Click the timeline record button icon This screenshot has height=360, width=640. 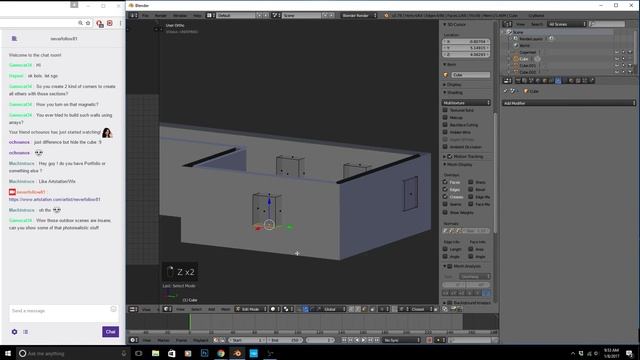(x=429, y=340)
